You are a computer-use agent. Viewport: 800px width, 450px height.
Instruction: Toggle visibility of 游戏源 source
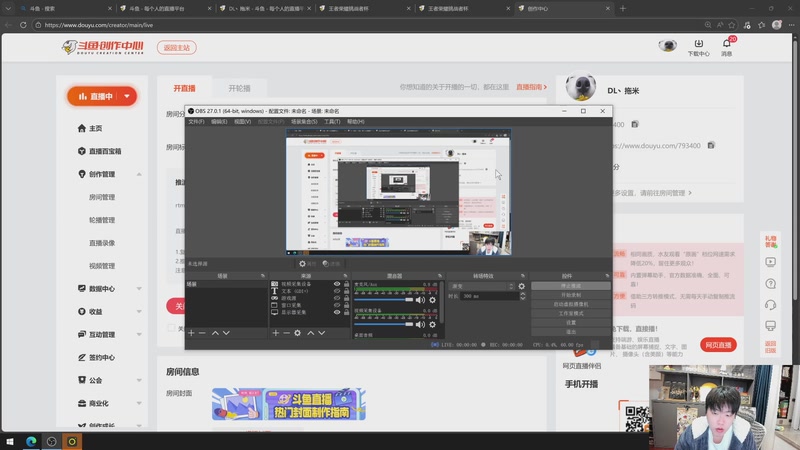pyautogui.click(x=337, y=298)
